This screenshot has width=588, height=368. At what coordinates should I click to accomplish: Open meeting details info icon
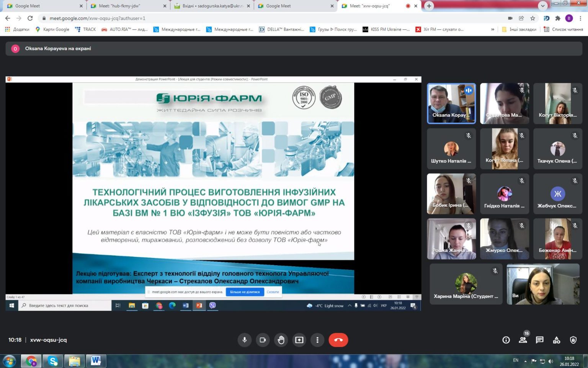pyautogui.click(x=506, y=340)
